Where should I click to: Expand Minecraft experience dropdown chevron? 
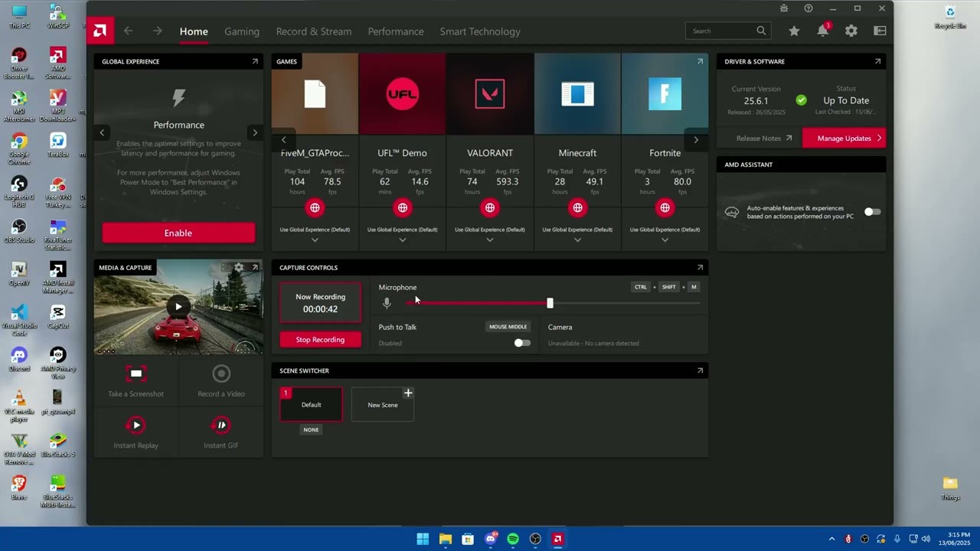tap(577, 240)
